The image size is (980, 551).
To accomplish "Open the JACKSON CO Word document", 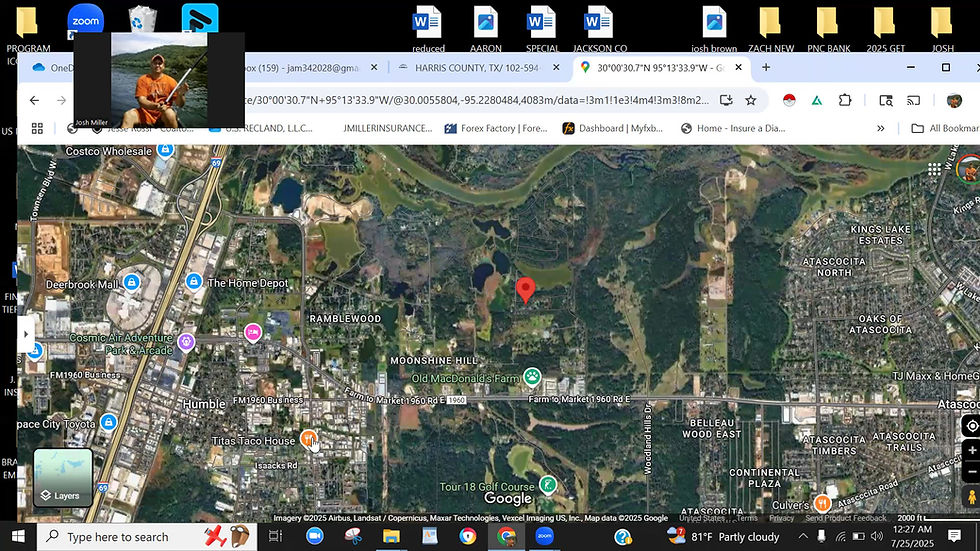I will (x=599, y=29).
